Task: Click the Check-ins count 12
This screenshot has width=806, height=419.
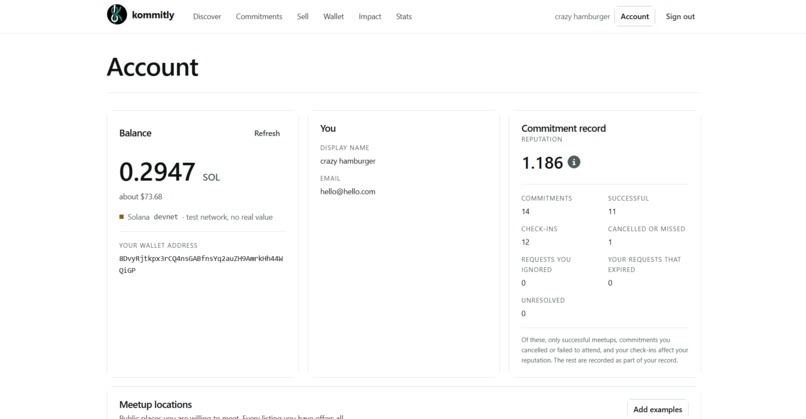Action: [x=525, y=242]
